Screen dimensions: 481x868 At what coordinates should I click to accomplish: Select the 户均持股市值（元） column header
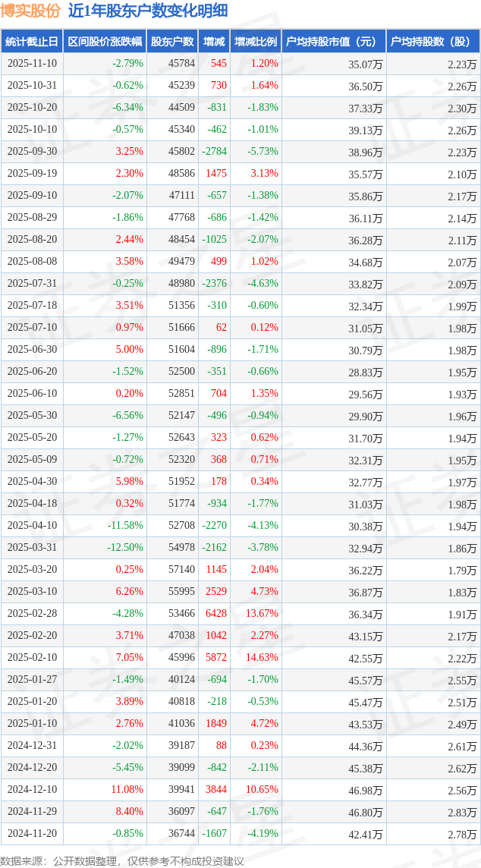coord(334,42)
